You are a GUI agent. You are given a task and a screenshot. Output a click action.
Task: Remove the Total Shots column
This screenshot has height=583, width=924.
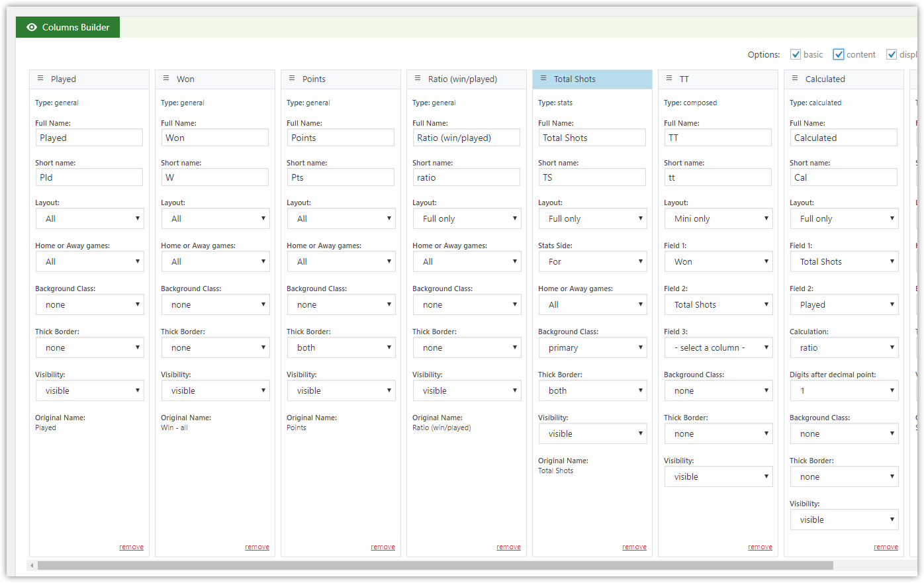[634, 547]
